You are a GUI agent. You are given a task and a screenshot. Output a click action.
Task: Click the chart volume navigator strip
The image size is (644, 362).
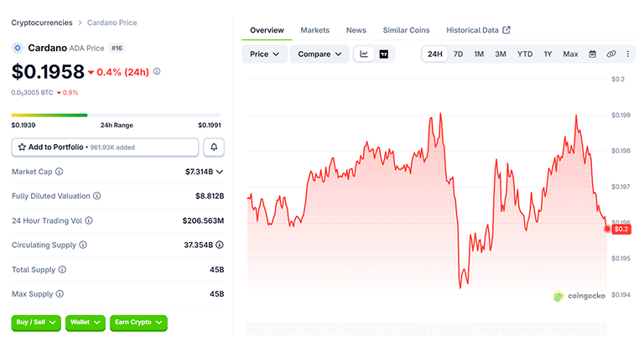[x=426, y=328]
